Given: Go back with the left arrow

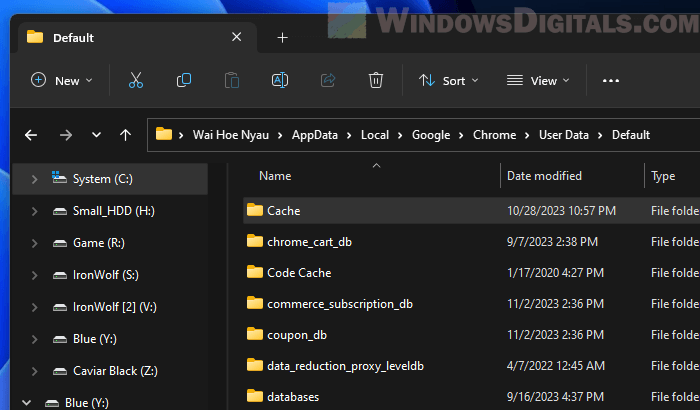Looking at the screenshot, I should (31, 135).
